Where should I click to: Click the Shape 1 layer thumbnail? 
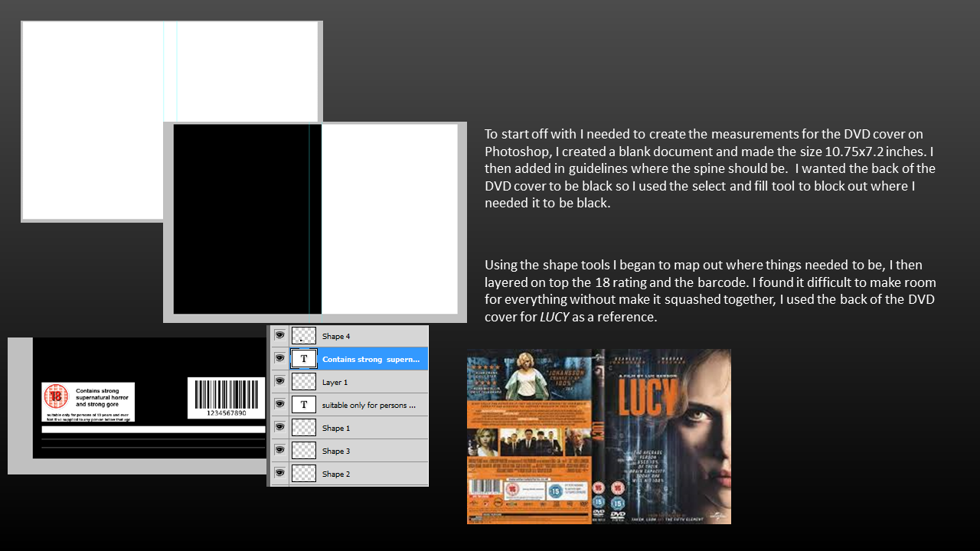tap(304, 428)
